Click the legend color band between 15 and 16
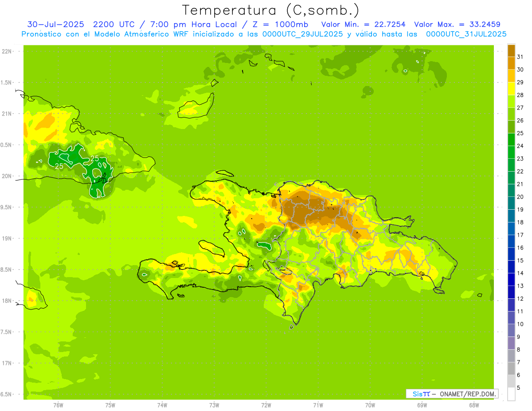Image resolution: width=532 pixels, height=411 pixels. (x=511, y=254)
